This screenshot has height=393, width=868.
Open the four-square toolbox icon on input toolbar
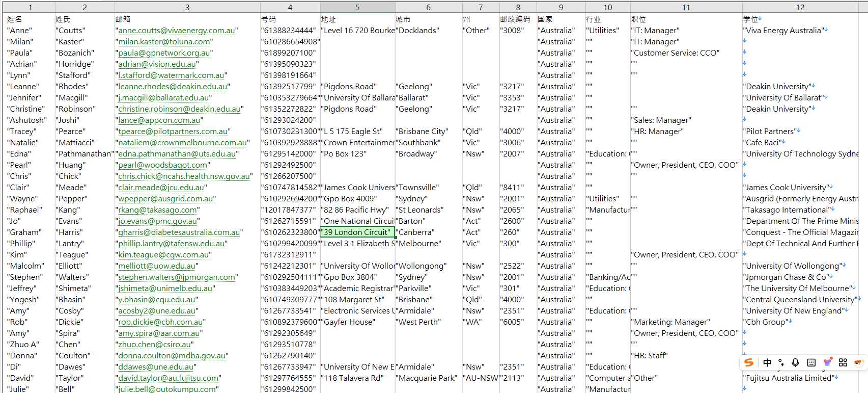coord(843,362)
